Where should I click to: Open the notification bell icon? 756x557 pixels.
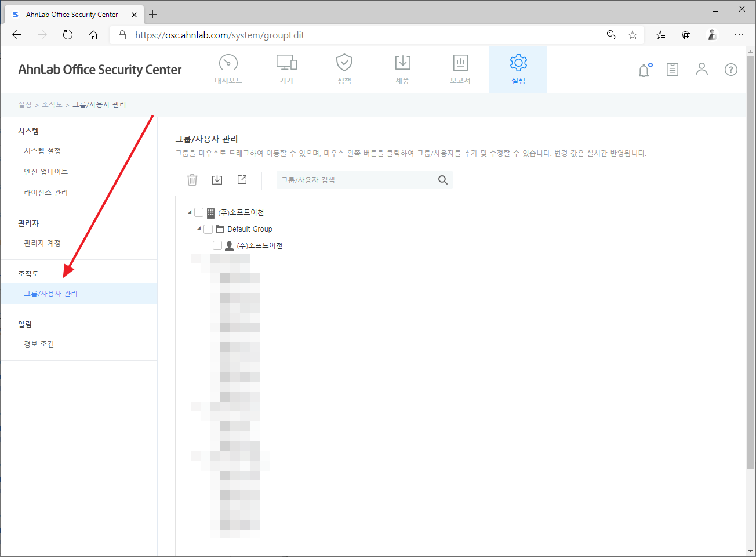[645, 70]
